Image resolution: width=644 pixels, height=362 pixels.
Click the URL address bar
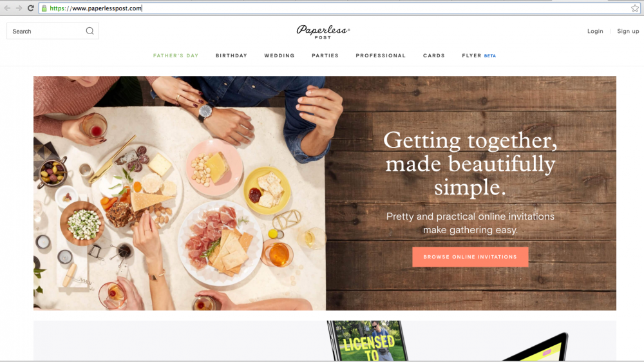click(337, 8)
